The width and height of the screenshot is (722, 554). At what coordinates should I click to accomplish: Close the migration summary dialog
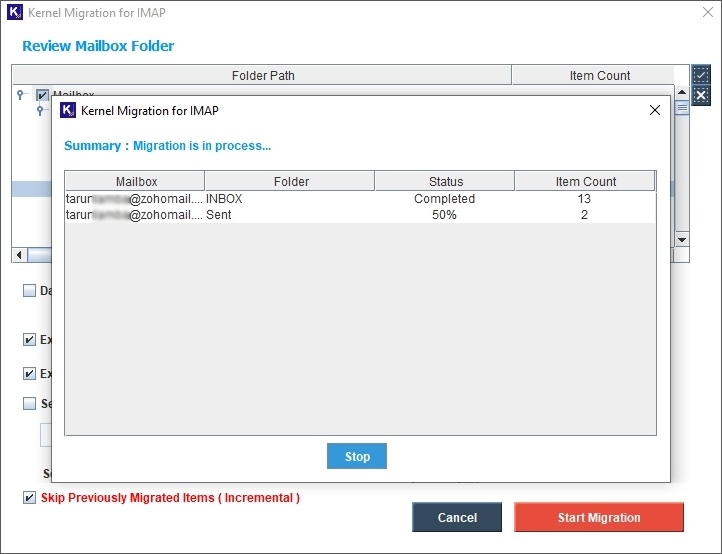655,110
